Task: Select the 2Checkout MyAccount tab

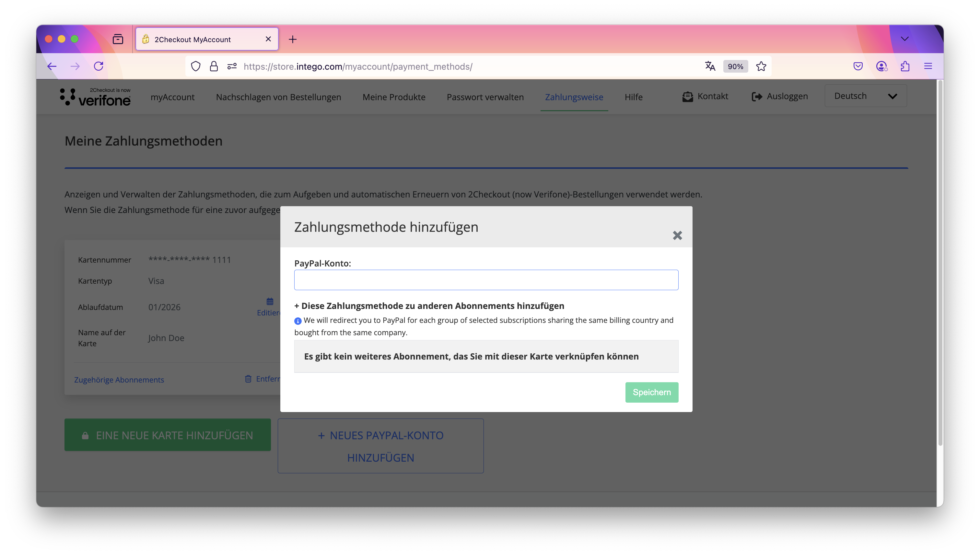Action: click(207, 39)
